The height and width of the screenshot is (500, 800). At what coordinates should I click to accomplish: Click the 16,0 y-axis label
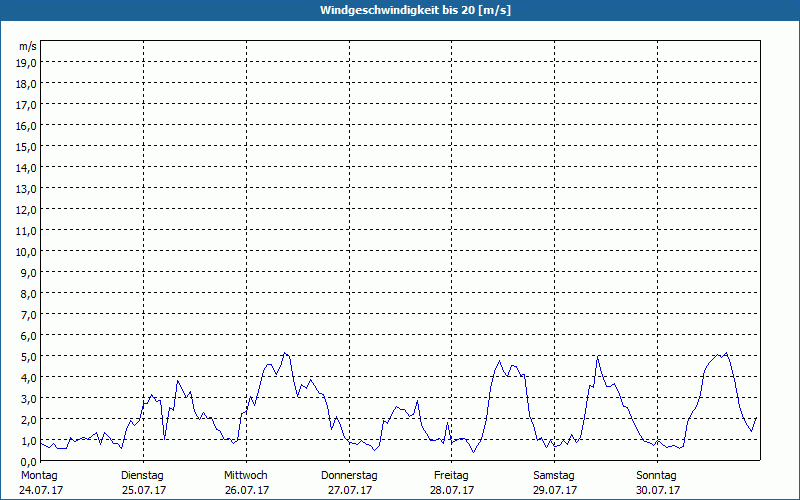click(x=26, y=126)
